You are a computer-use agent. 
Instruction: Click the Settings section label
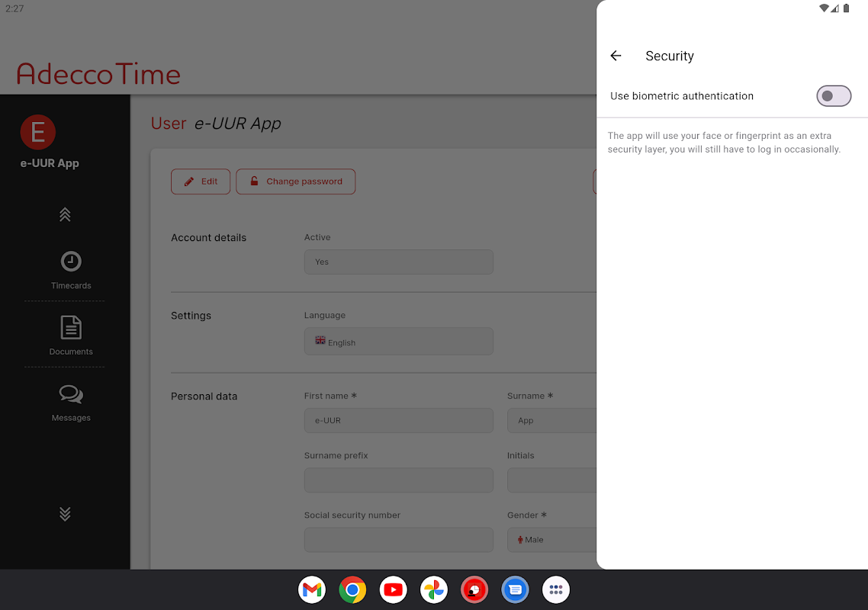point(191,316)
